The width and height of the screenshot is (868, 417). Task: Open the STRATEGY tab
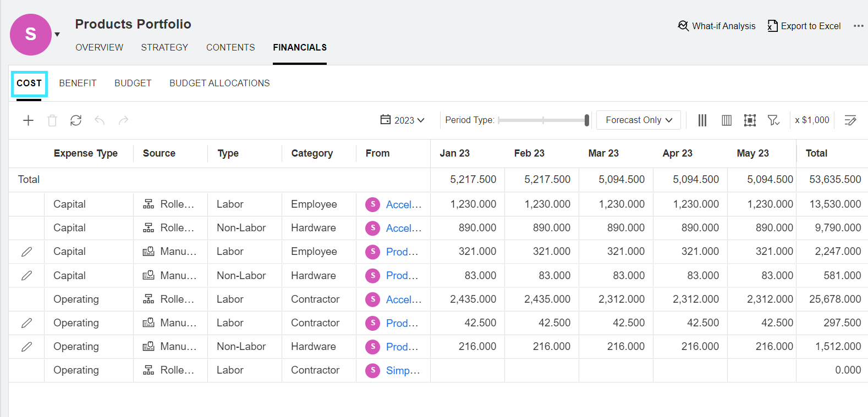click(164, 47)
